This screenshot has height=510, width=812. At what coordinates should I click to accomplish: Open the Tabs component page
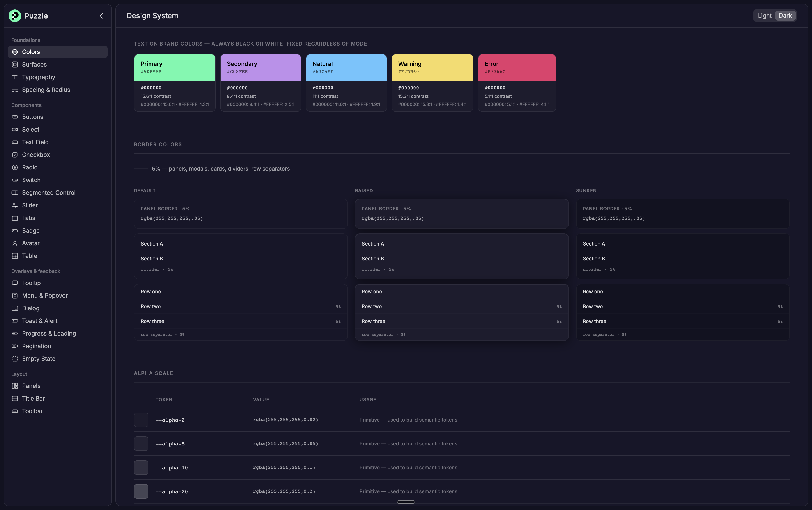pos(58,218)
